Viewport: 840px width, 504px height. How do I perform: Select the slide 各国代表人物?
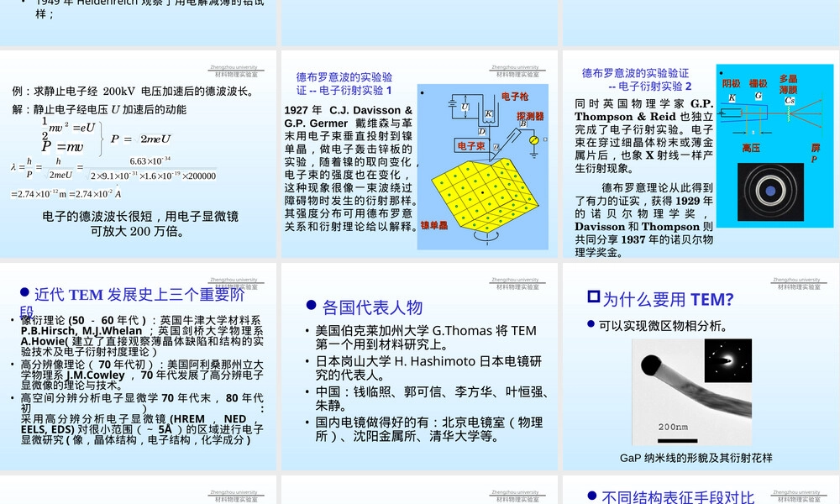(419, 366)
